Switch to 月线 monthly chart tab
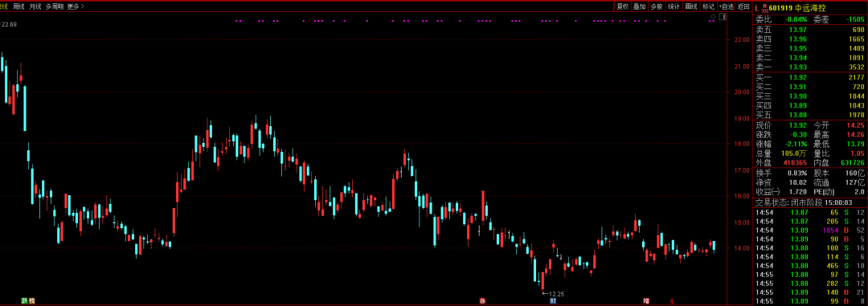Screen dimensions: 868x306 point(35,6)
